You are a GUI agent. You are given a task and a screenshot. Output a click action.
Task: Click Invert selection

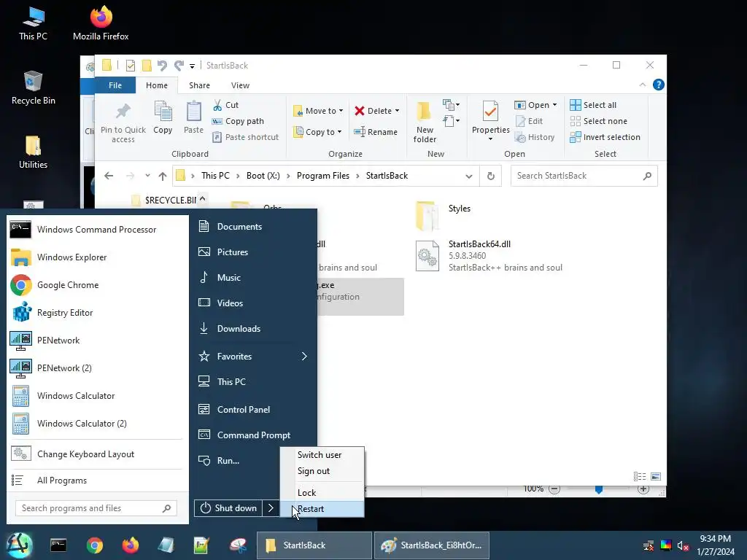605,137
